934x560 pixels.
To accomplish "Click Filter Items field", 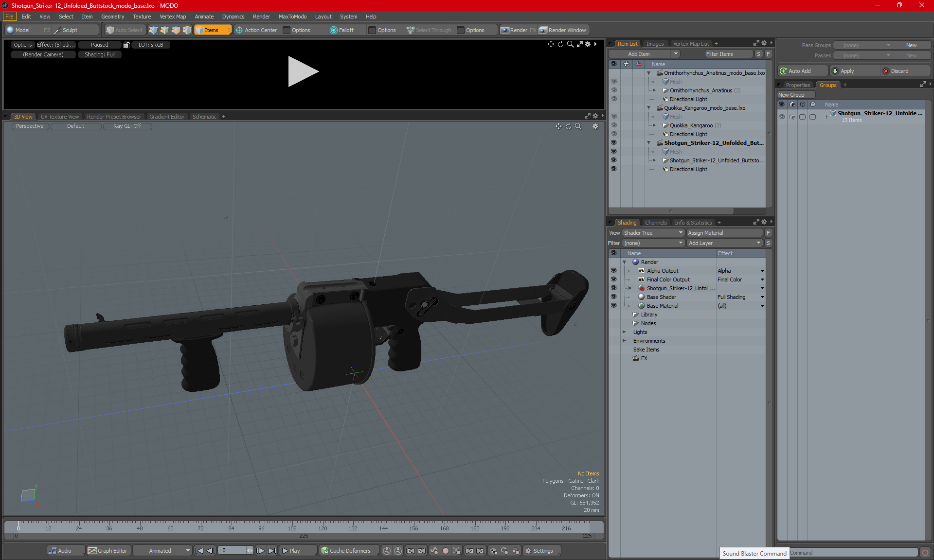I will point(728,54).
